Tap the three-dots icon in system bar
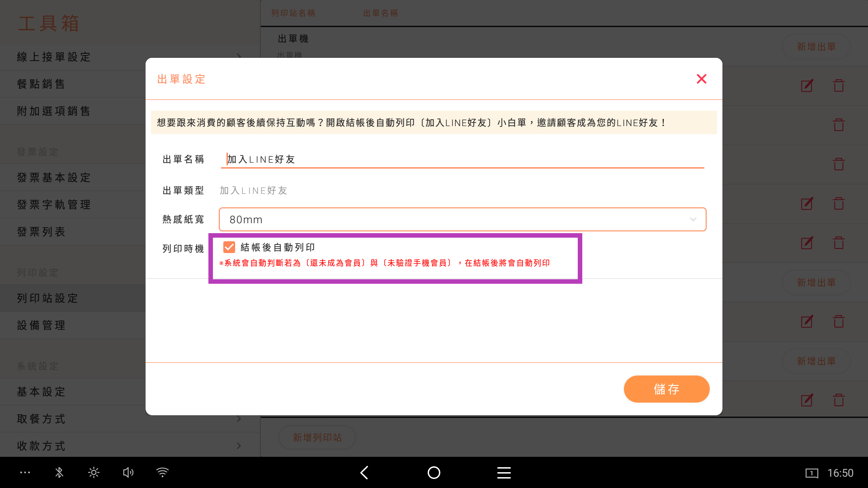This screenshot has height=488, width=868. click(x=25, y=473)
